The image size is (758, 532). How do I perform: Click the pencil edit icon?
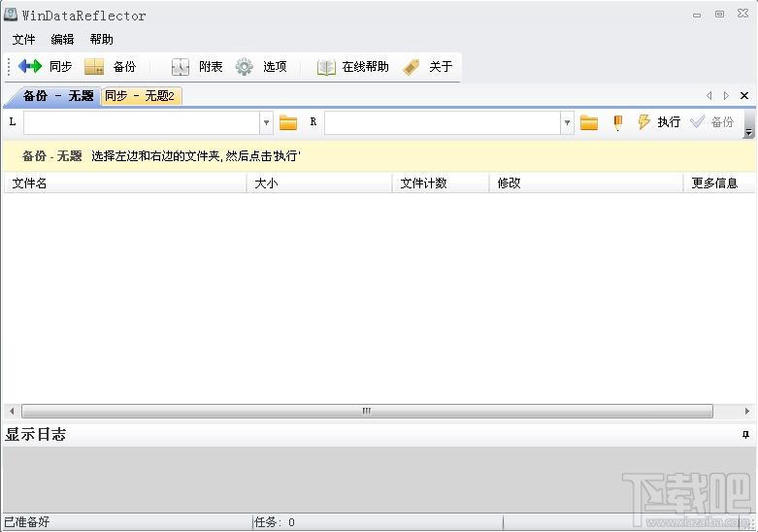617,123
